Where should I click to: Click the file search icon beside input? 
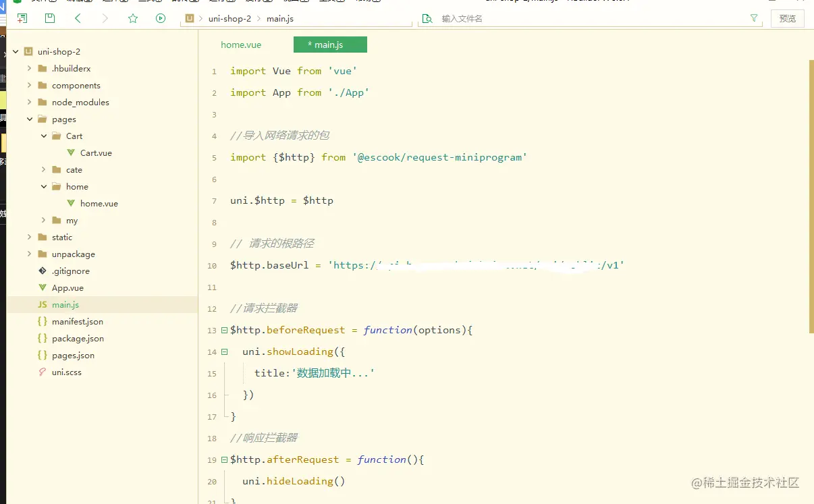pos(427,18)
